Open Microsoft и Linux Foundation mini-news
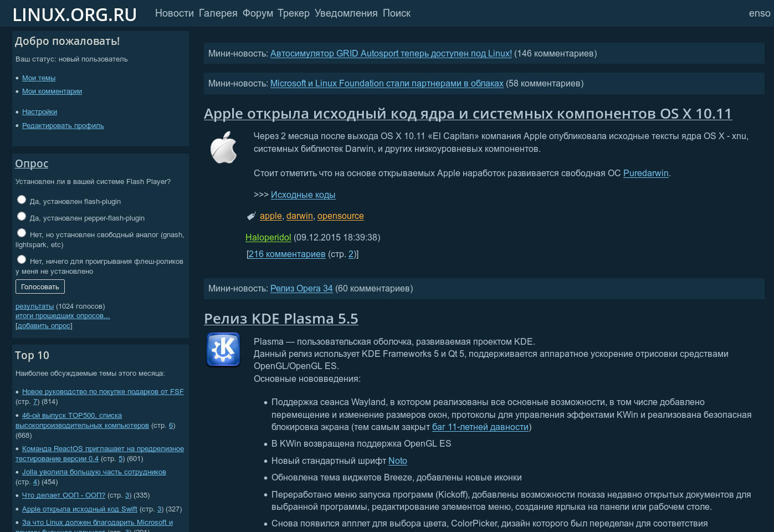This screenshot has height=532, width=774. (x=387, y=84)
